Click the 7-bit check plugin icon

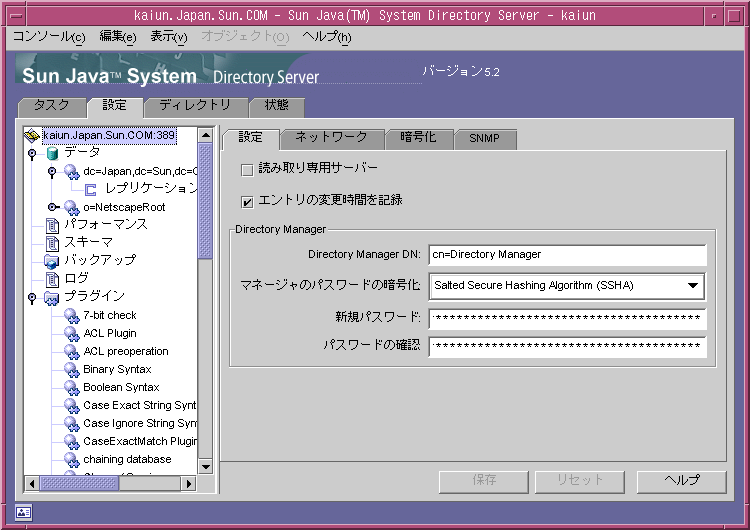72,316
